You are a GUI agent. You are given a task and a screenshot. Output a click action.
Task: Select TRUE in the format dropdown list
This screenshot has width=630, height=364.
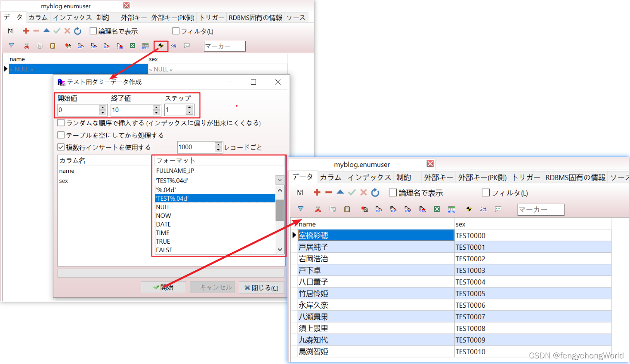tap(215, 242)
